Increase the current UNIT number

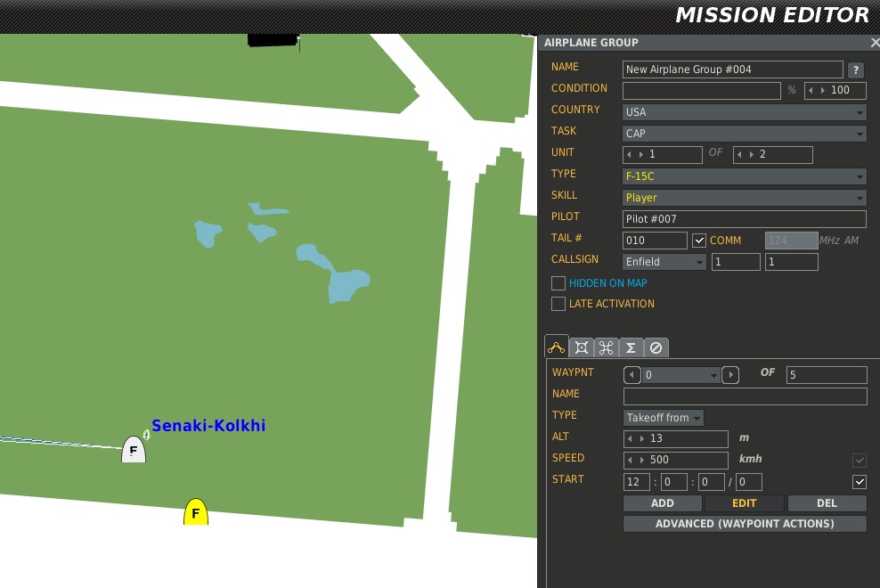point(641,154)
